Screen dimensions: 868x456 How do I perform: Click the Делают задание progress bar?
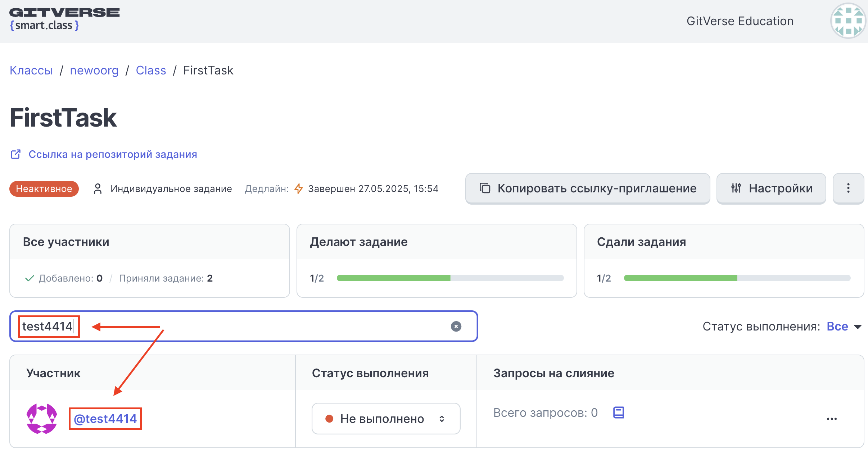point(450,278)
